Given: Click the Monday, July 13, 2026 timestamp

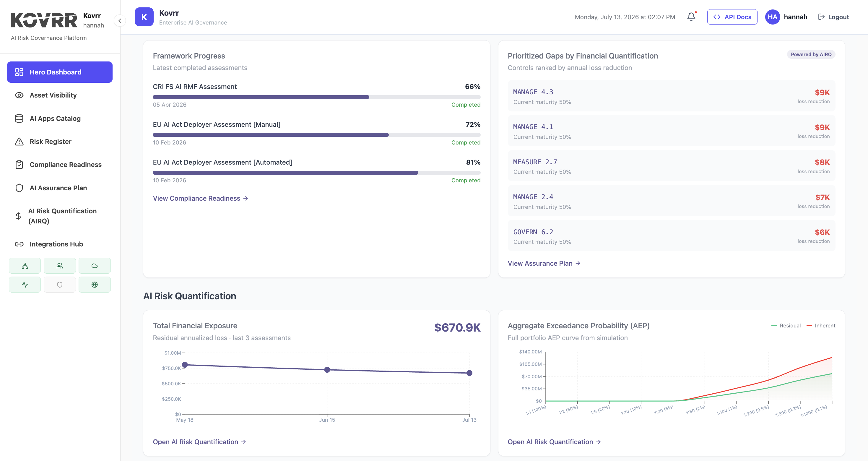Looking at the screenshot, I should coord(625,17).
